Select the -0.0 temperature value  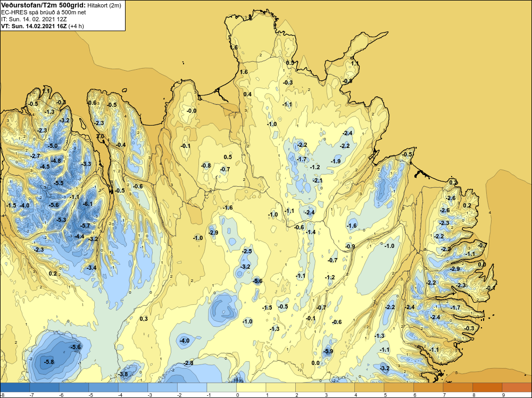click(x=192, y=111)
